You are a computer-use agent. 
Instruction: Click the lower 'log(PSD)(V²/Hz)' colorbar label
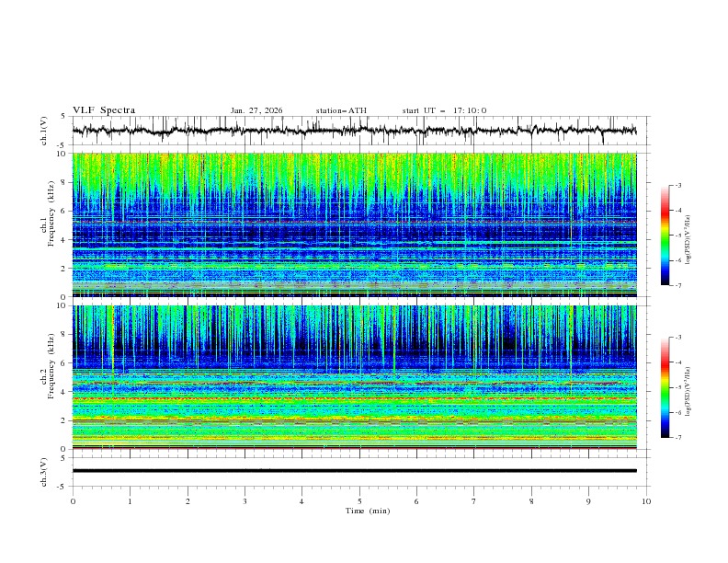pos(688,391)
